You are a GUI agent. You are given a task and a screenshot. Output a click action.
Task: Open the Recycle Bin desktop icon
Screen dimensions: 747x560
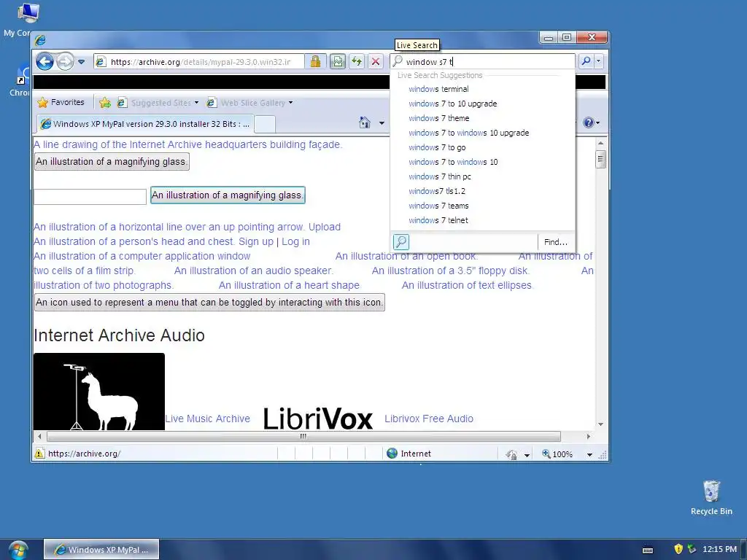point(711,498)
